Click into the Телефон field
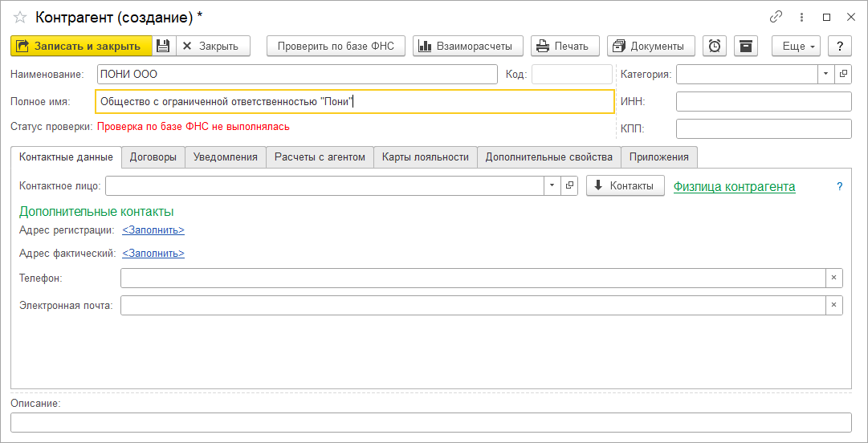 click(x=473, y=278)
